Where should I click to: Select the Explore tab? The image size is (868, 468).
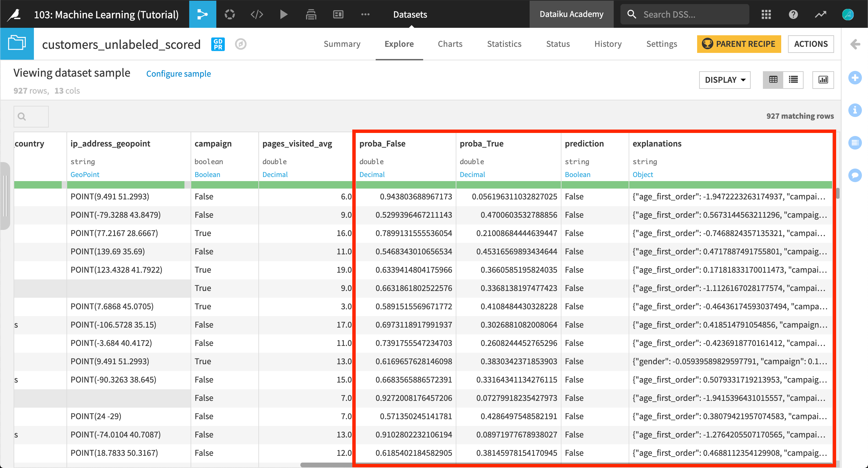pos(399,44)
